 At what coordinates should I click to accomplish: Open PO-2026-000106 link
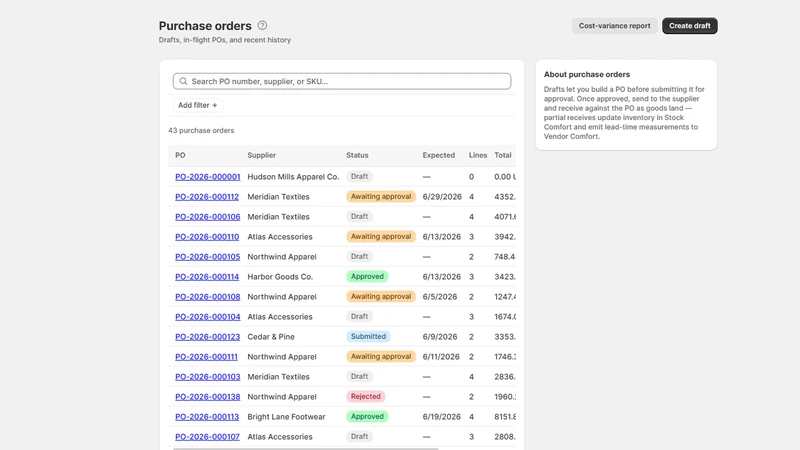click(x=208, y=216)
